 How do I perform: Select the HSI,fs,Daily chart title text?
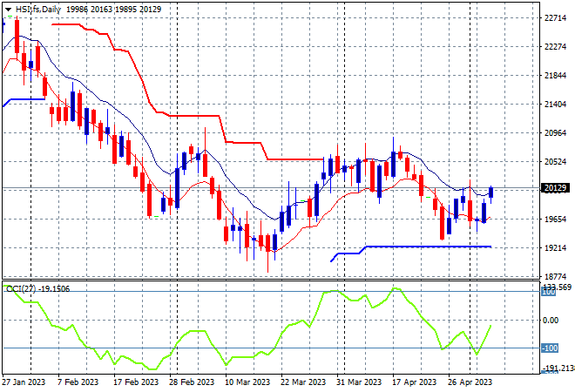click(37, 10)
